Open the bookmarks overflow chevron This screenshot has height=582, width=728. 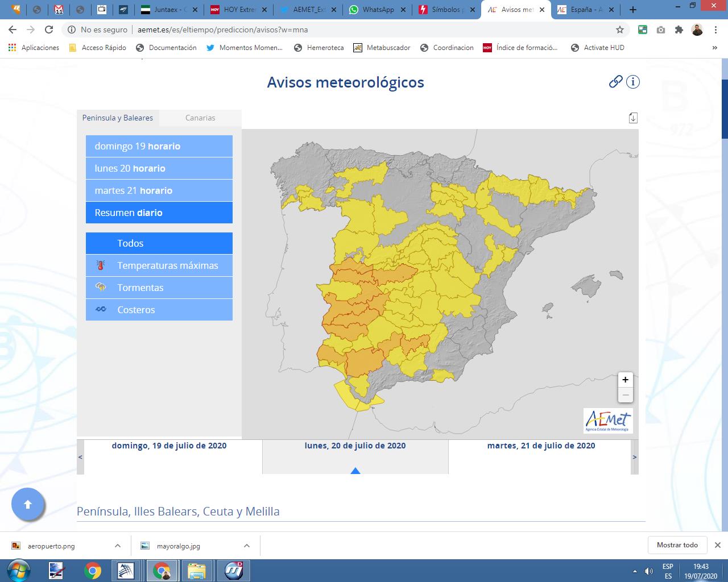click(x=715, y=48)
